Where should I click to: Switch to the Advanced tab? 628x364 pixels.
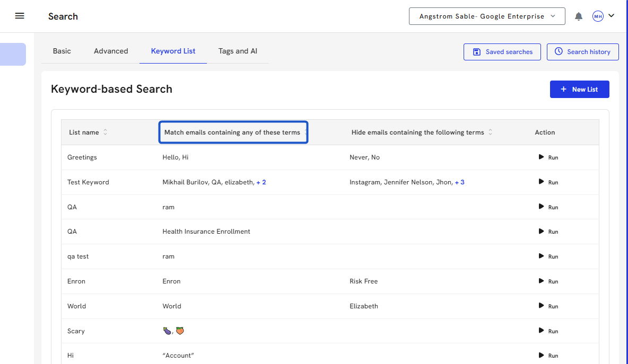coord(111,51)
